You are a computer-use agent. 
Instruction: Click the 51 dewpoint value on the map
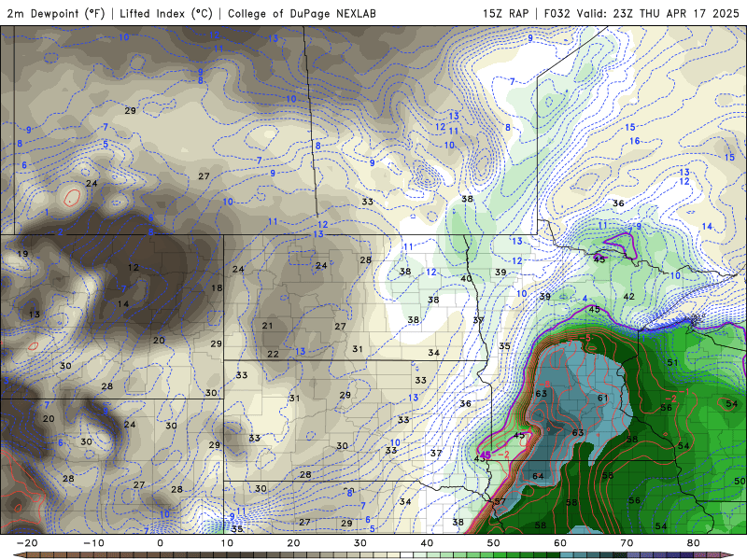click(672, 363)
